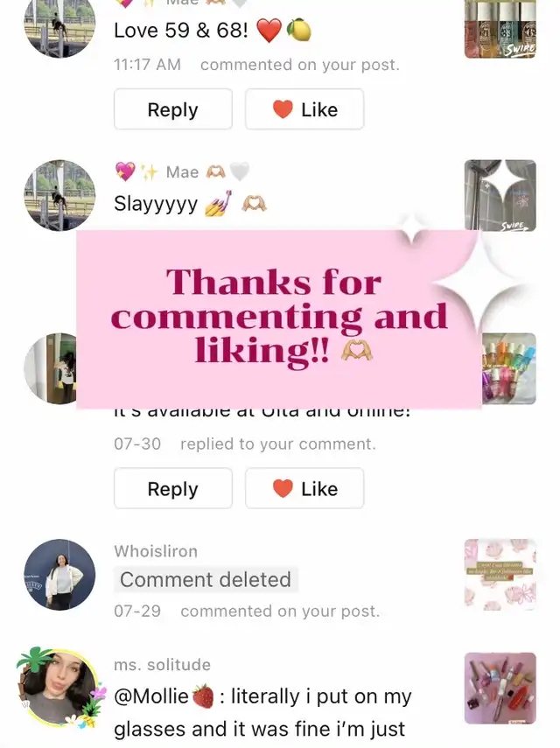Screen dimensions: 560x748
Task: Open the perfume bottles post thumbnail marked Swipe
Action: [500, 29]
